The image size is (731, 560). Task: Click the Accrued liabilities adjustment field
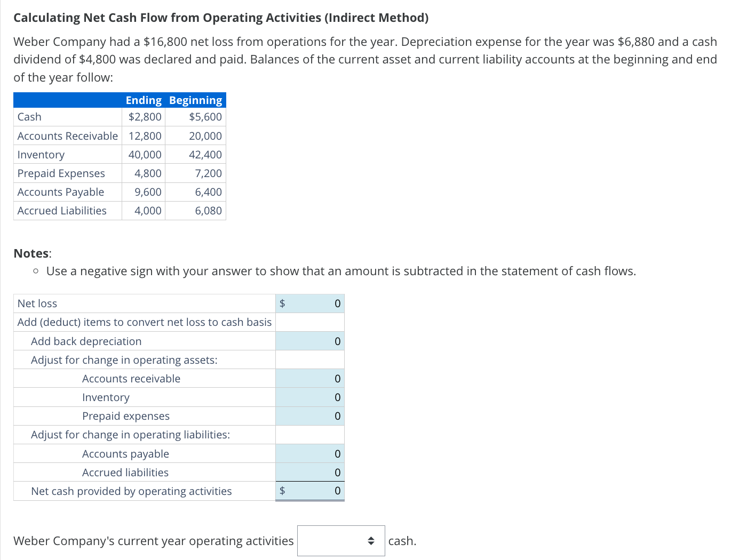315,472
